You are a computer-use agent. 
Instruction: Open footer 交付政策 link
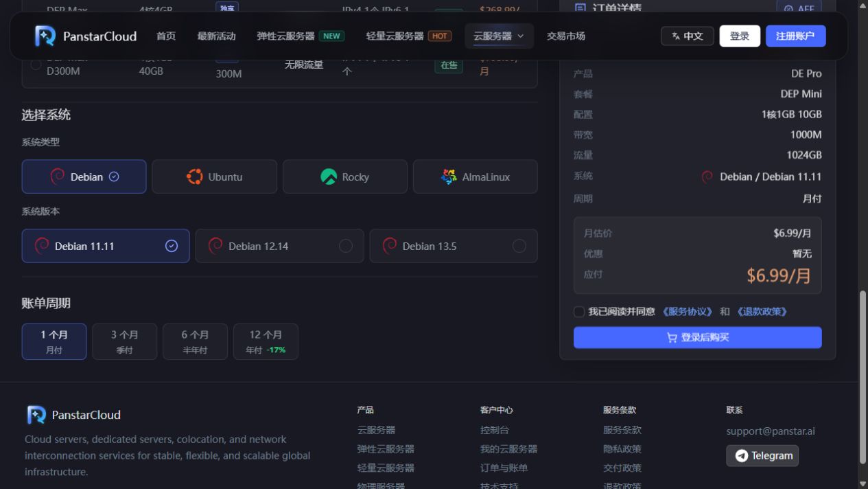coord(622,468)
